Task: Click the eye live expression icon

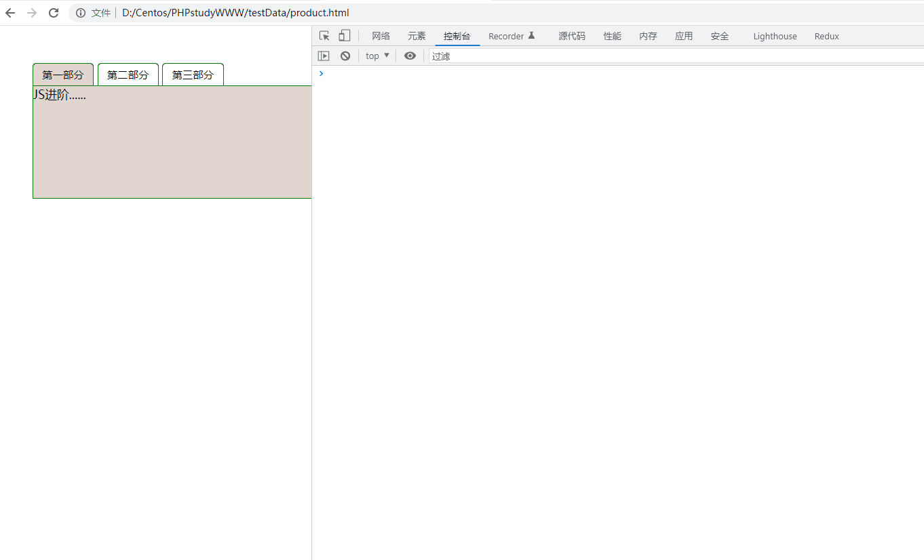Action: click(410, 56)
